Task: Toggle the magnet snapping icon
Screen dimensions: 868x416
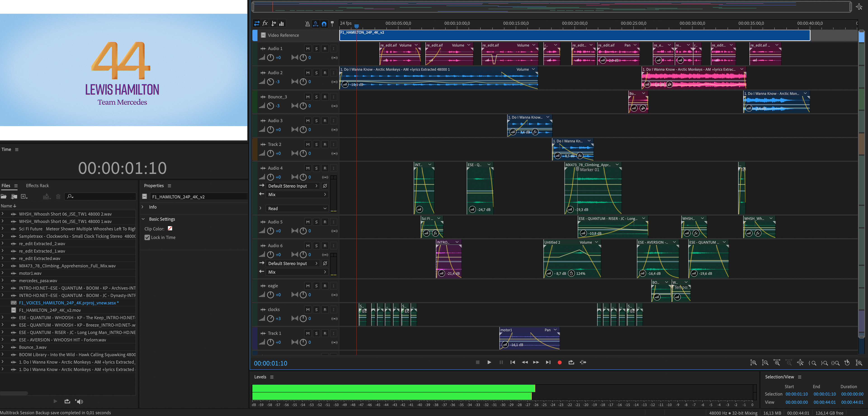Action: click(x=324, y=24)
